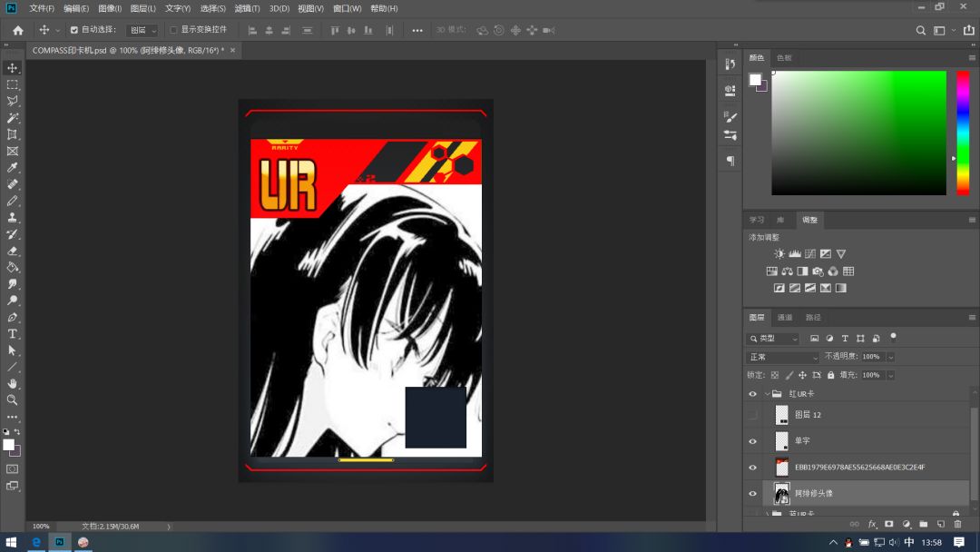Viewport: 980px width, 552px height.
Task: Hide the 单字 layer
Action: tap(752, 441)
